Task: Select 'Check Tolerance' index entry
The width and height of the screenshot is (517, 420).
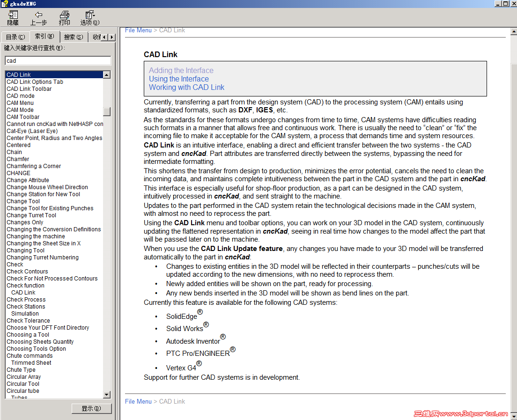Action: pos(29,320)
